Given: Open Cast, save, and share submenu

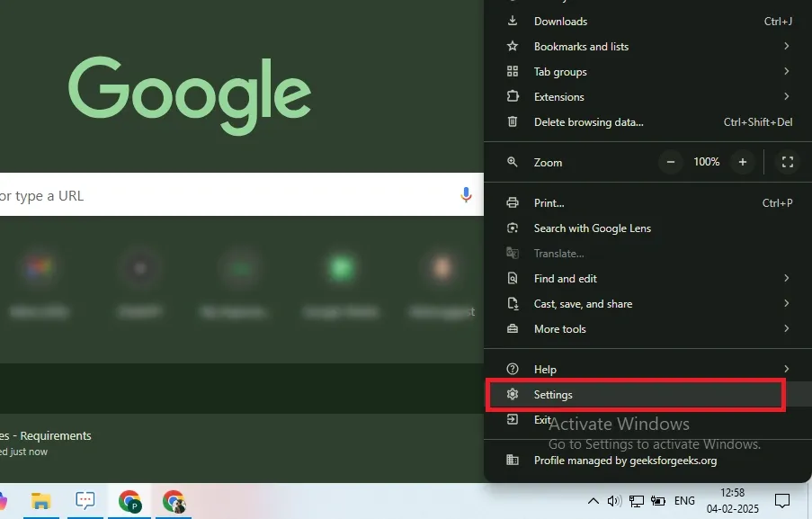Looking at the screenshot, I should [x=647, y=304].
